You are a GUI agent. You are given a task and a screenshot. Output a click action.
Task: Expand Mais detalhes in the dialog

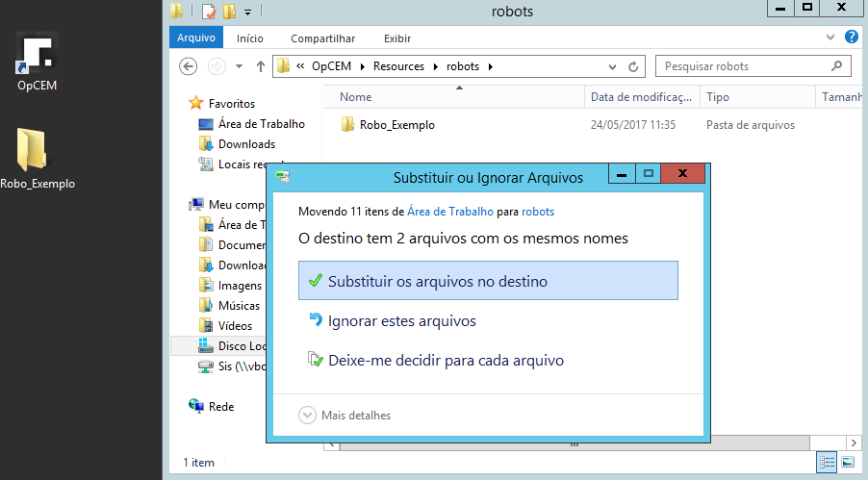tap(345, 416)
